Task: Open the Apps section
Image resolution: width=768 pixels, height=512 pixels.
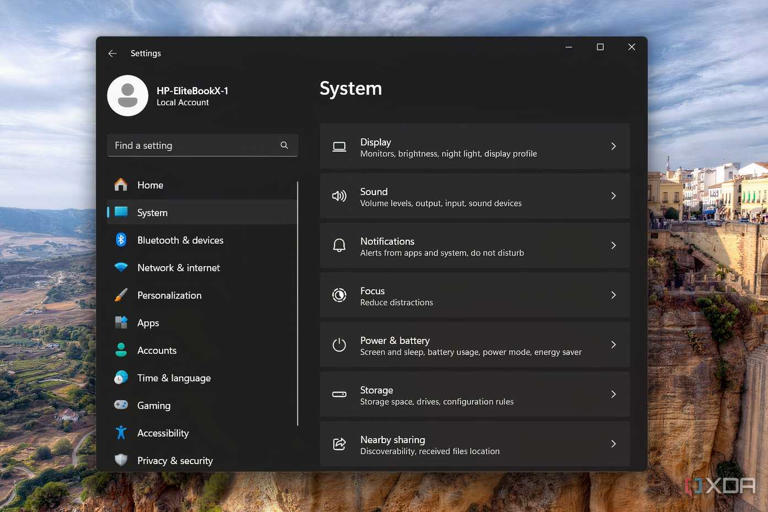Action: pos(201,322)
